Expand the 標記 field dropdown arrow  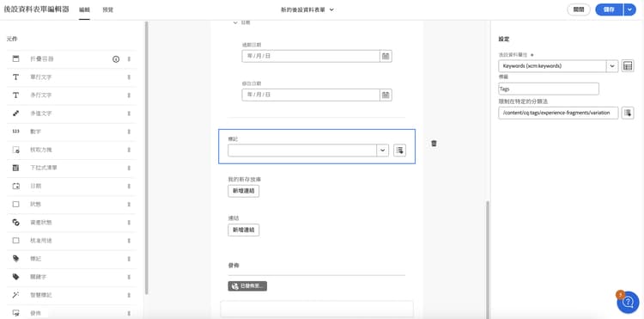click(x=383, y=150)
